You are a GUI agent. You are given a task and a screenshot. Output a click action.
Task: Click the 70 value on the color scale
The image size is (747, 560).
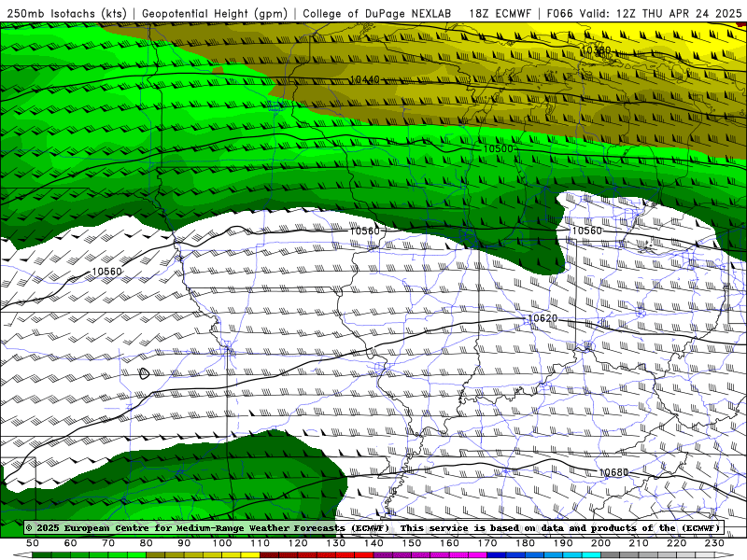point(108,543)
